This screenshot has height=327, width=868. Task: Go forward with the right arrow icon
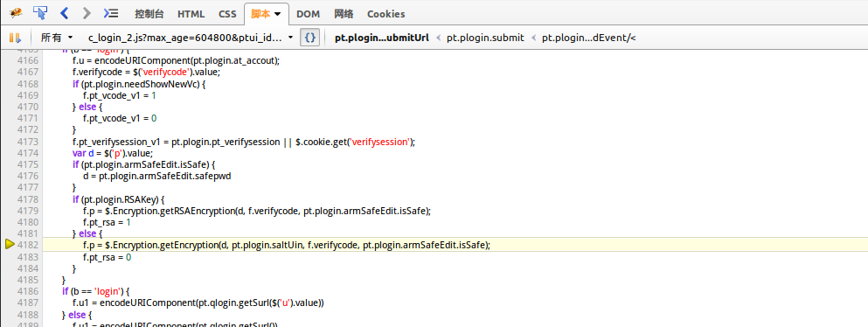[x=86, y=13]
